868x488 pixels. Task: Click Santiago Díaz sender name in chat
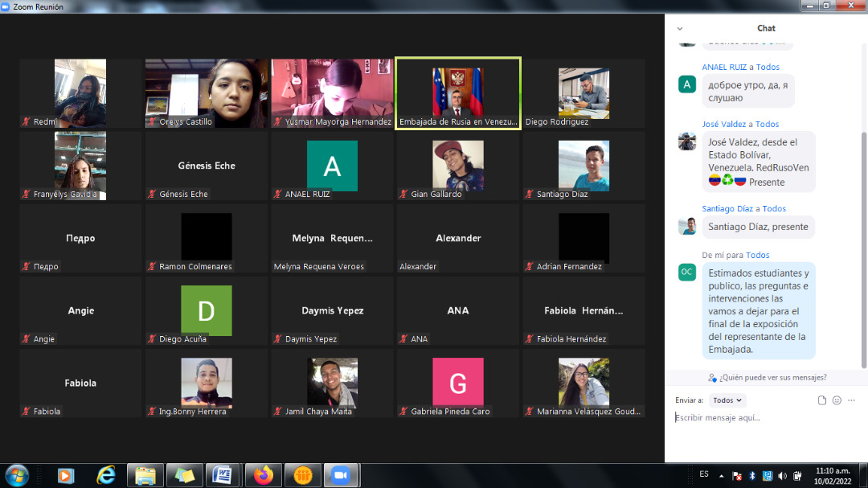[727, 209]
